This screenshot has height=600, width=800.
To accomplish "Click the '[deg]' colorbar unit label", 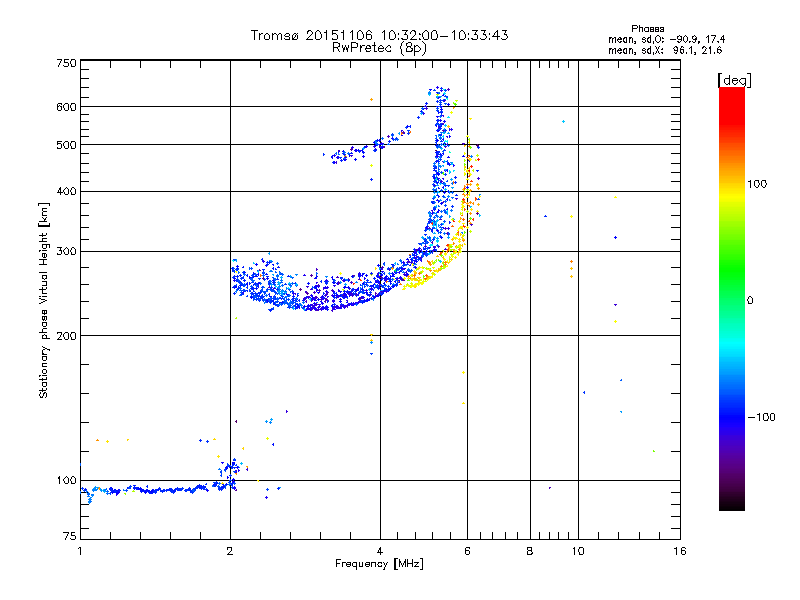I will tap(734, 80).
